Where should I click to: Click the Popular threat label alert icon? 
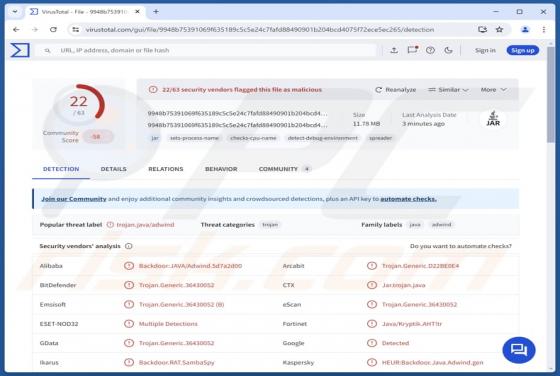[110, 225]
